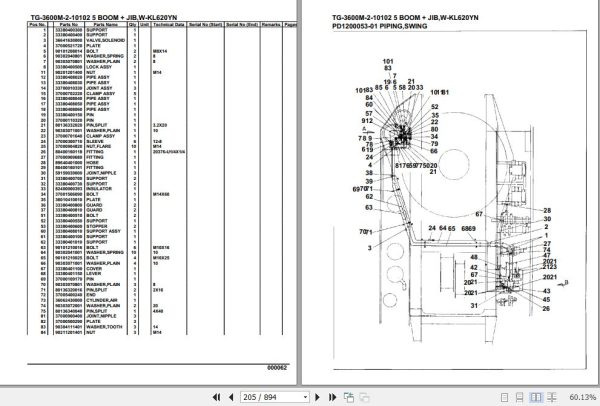Click the greyed-out next view icon
This screenshot has width=600, height=406.
click(x=364, y=397)
